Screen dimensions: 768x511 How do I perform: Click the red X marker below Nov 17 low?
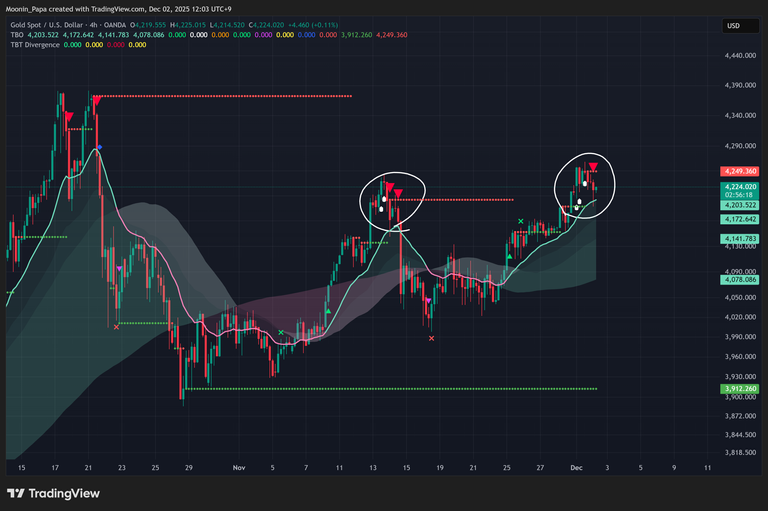[431, 338]
